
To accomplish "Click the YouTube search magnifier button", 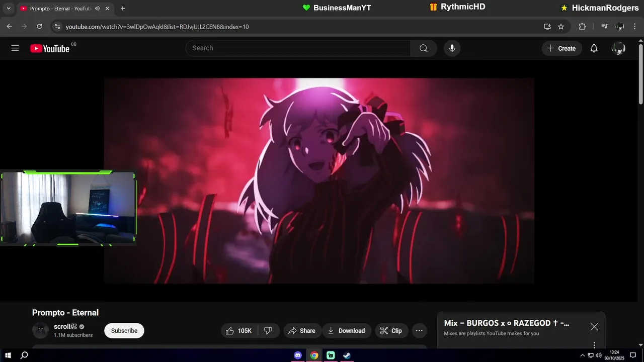I will coord(424,48).
